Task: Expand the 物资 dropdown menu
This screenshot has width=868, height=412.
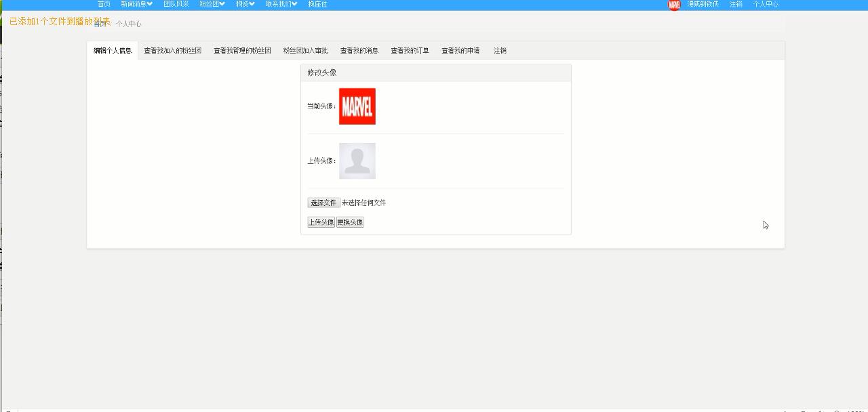Action: coord(245,4)
